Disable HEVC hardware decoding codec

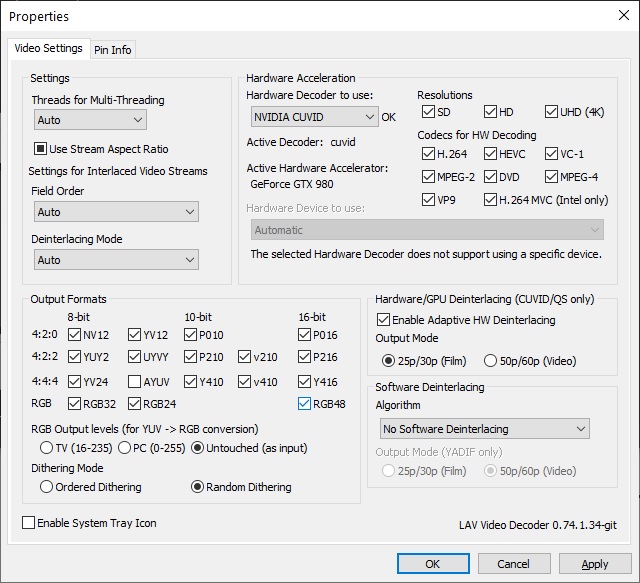491,154
